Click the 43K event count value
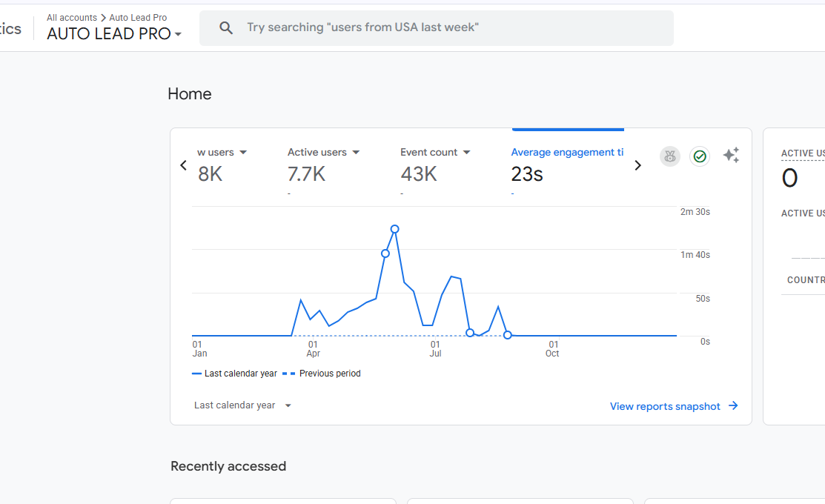Viewport: 825px width, 504px height. (x=419, y=174)
